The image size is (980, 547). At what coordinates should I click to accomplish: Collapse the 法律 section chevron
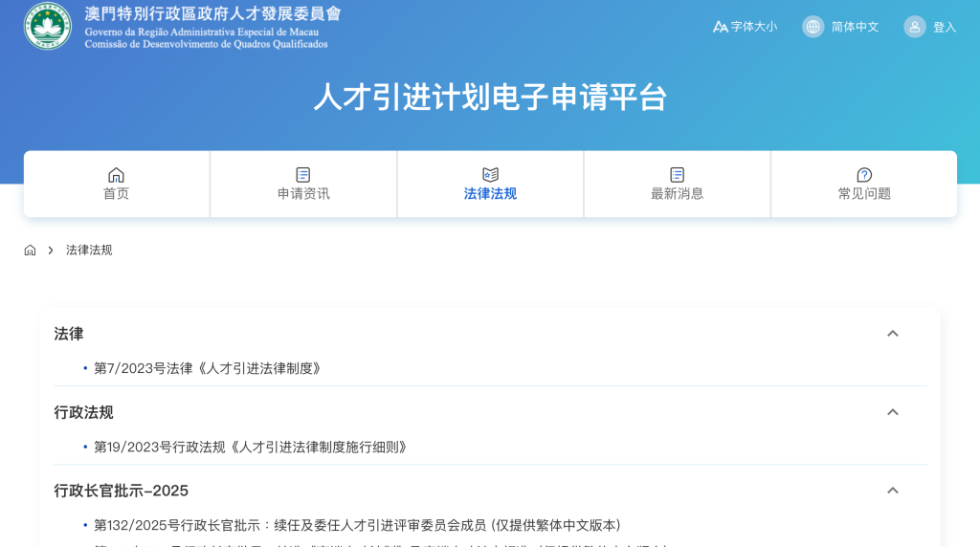892,334
